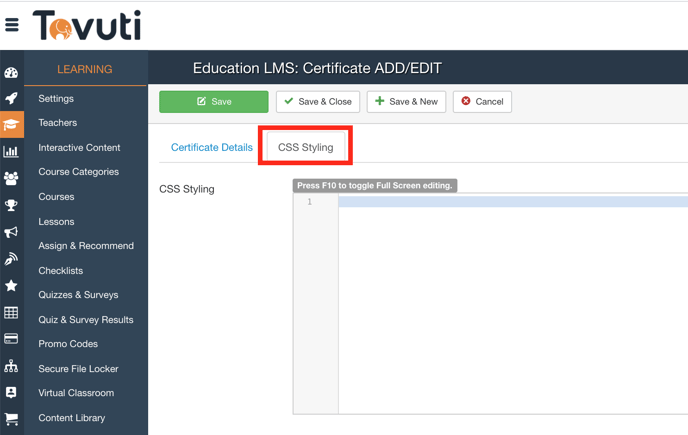Click Save & Close button
688x435 pixels.
pos(318,102)
